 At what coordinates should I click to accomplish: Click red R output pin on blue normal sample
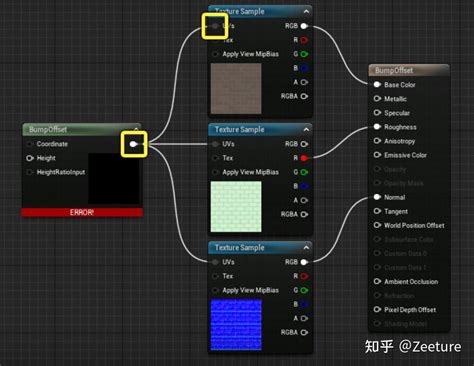point(304,276)
